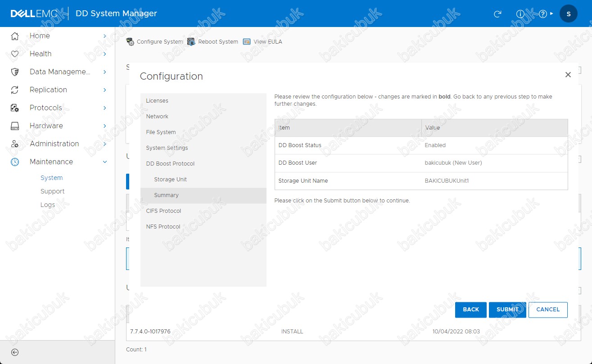This screenshot has height=364, width=592.
Task: Click the View EULA icon
Action: click(247, 42)
